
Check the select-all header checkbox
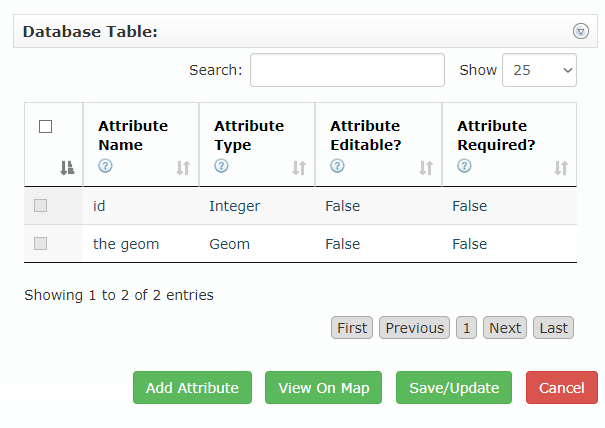coord(46,127)
